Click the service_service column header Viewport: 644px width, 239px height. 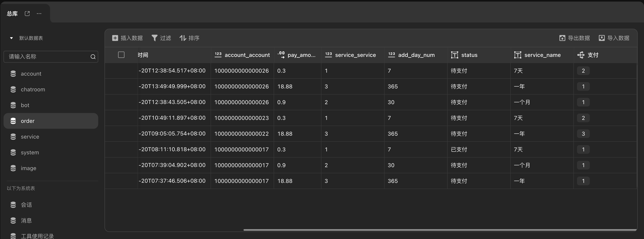(x=353, y=55)
